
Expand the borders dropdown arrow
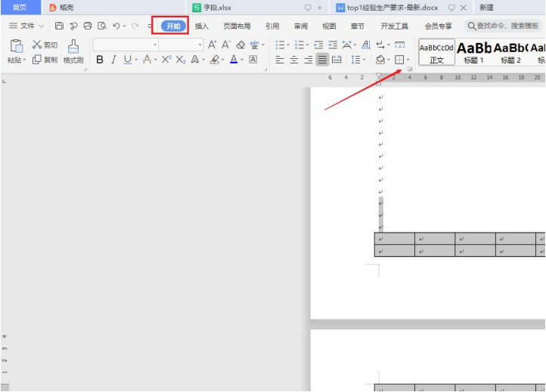(x=408, y=60)
